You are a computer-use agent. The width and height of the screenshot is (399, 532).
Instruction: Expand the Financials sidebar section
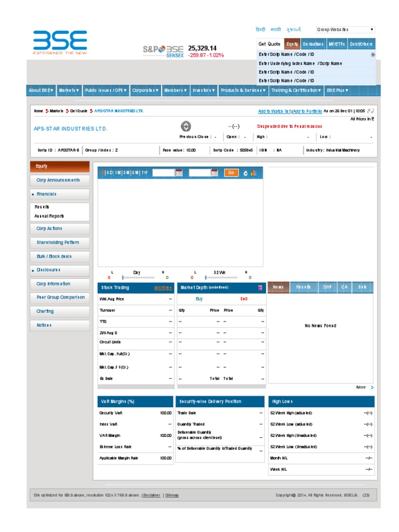pyautogui.click(x=60, y=194)
